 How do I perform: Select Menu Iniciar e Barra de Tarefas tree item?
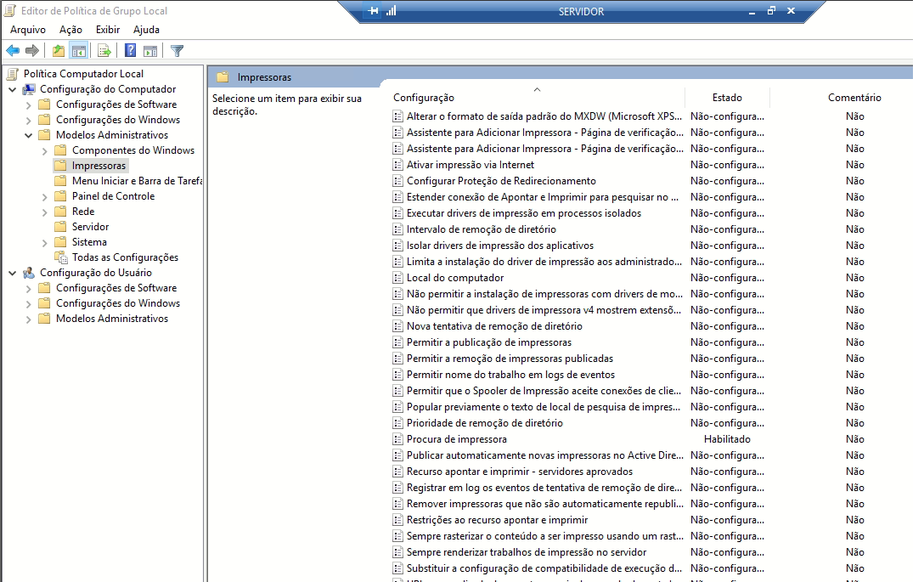(137, 181)
